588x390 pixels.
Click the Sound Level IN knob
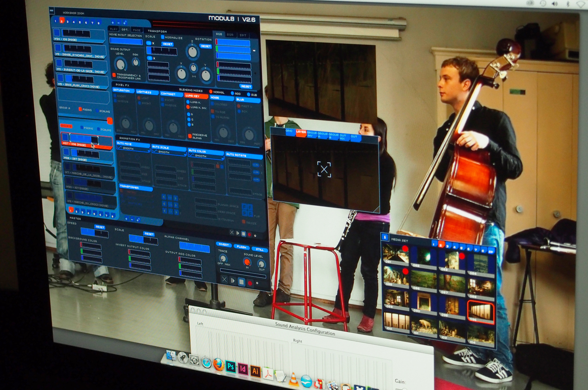(247, 262)
